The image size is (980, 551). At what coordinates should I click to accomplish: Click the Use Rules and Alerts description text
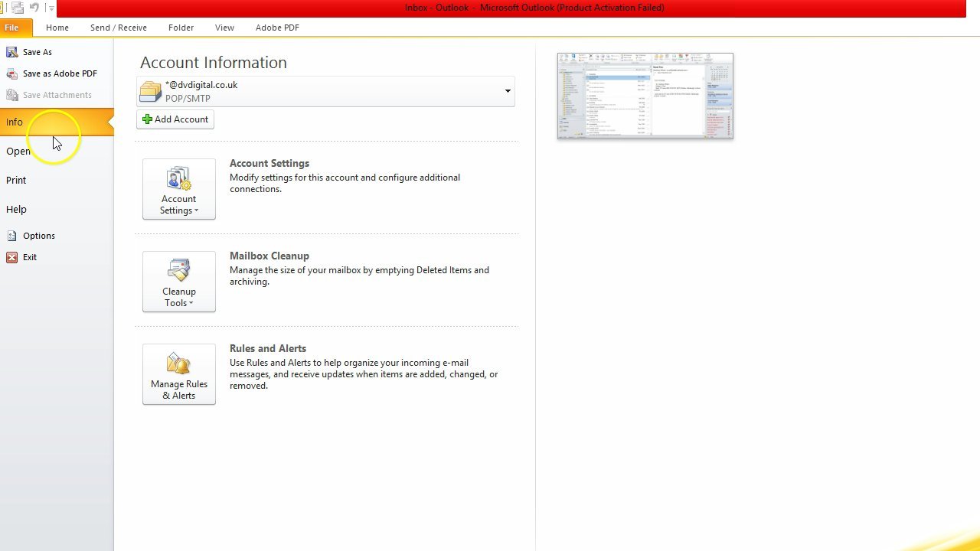tap(364, 374)
